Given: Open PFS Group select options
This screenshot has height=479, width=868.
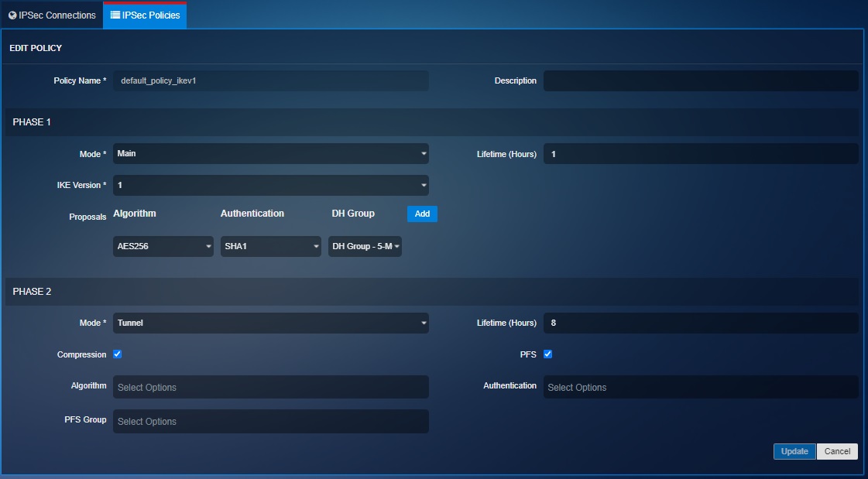Looking at the screenshot, I should (271, 421).
